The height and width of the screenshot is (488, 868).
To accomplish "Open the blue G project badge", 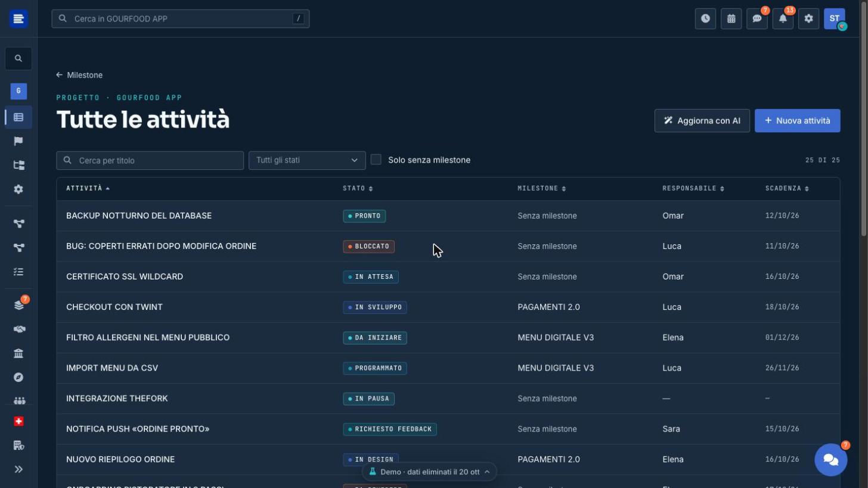I will coord(18,91).
